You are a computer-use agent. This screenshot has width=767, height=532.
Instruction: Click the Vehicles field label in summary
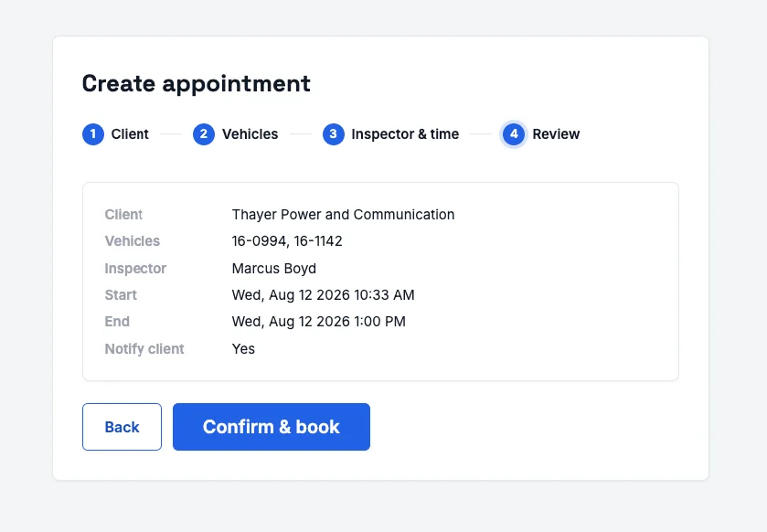(x=132, y=241)
